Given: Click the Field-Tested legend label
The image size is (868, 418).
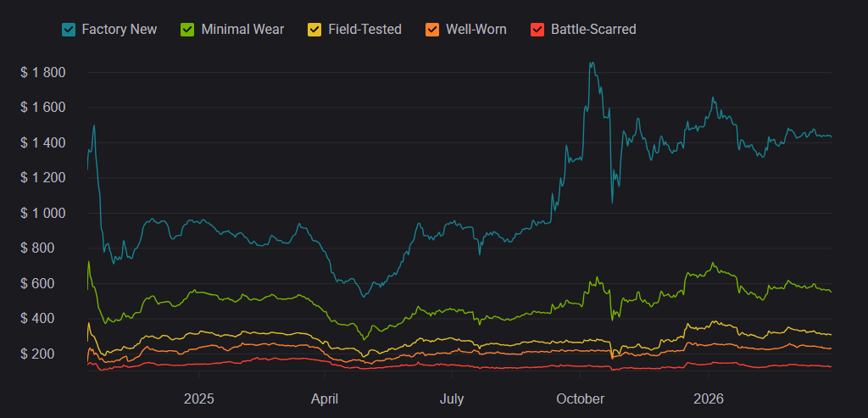Looking at the screenshot, I should point(365,30).
